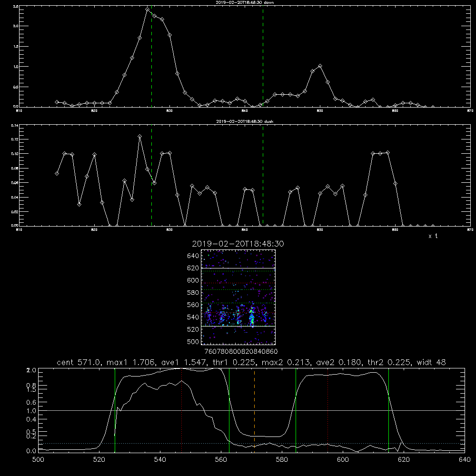Click the 500 tick label on bottom plot x-axis
The height and width of the screenshot is (476, 476).
tap(38, 460)
